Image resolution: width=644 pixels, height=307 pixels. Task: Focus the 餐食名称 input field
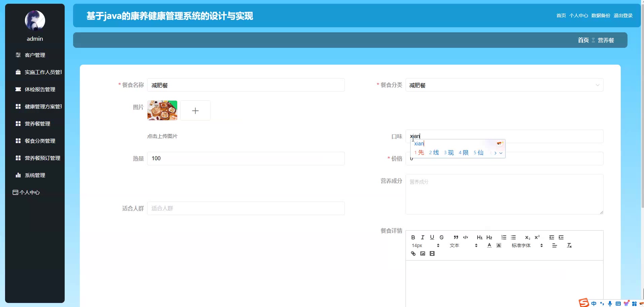coord(246,85)
